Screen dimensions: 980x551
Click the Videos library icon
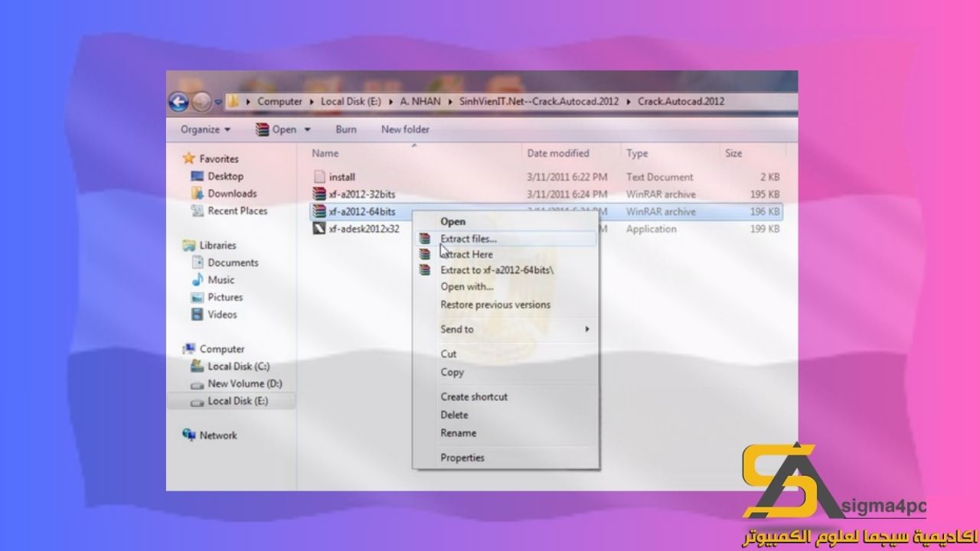(197, 315)
